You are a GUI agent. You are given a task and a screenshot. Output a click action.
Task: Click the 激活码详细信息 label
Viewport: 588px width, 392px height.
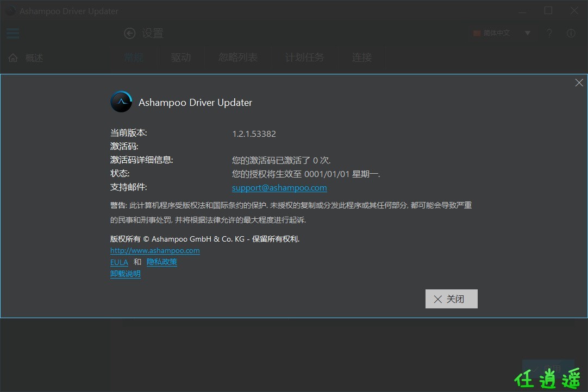[142, 160]
